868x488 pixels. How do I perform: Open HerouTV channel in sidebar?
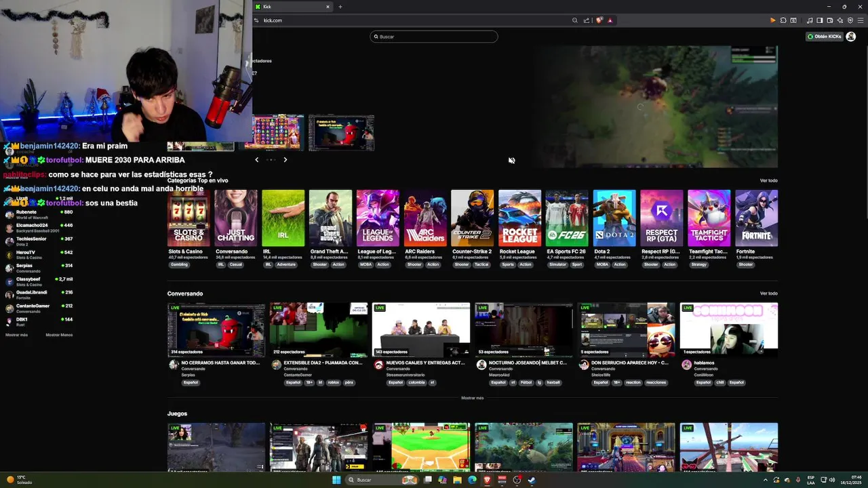(x=39, y=255)
